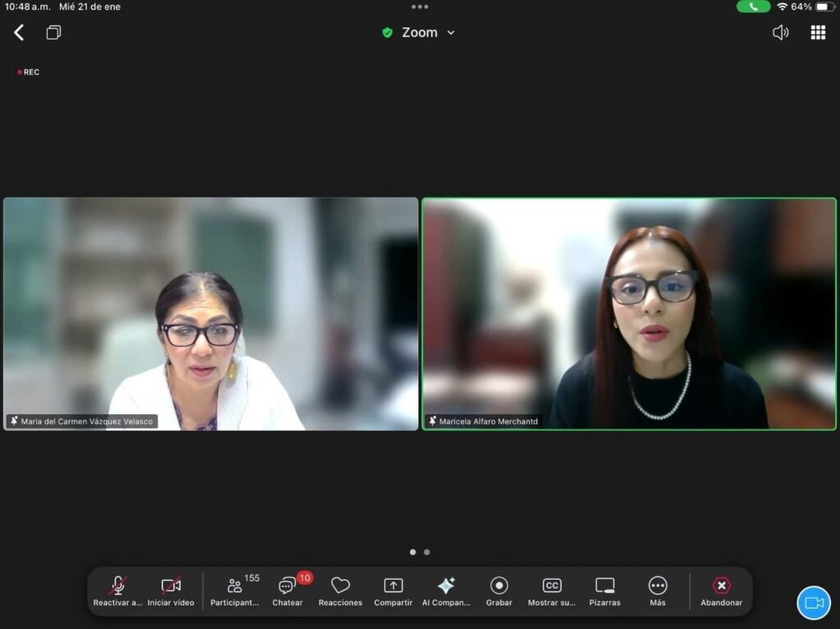840x629 pixels.
Task: Leave meeting with Abandonar button
Action: pyautogui.click(x=721, y=590)
